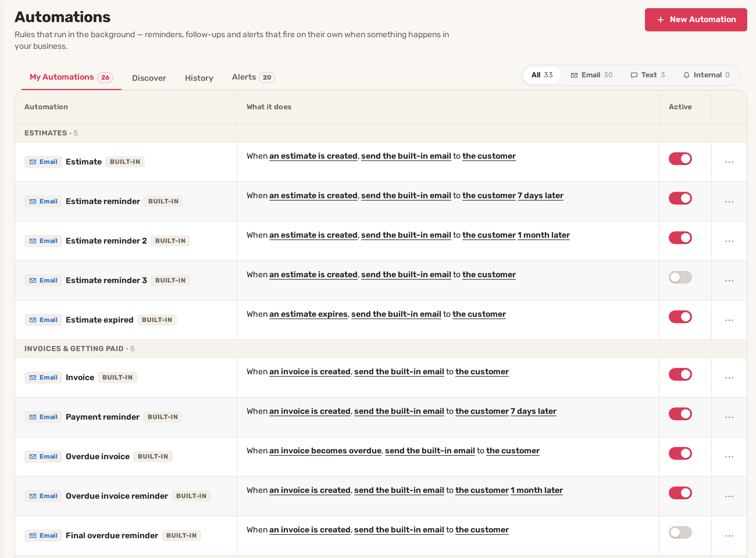Open more options for Payment reminder row

(729, 417)
